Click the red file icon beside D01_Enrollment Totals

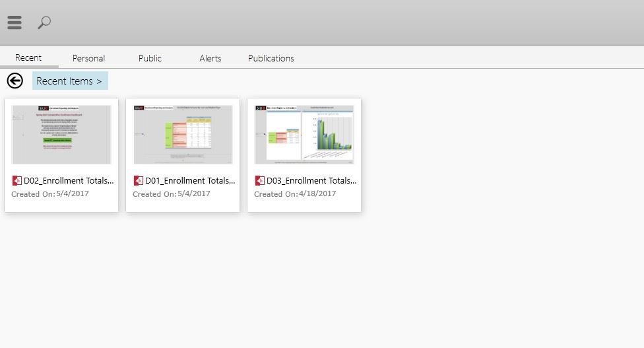pyautogui.click(x=139, y=180)
